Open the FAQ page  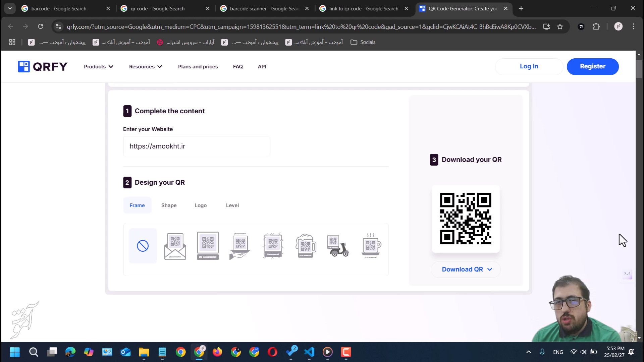238,67
